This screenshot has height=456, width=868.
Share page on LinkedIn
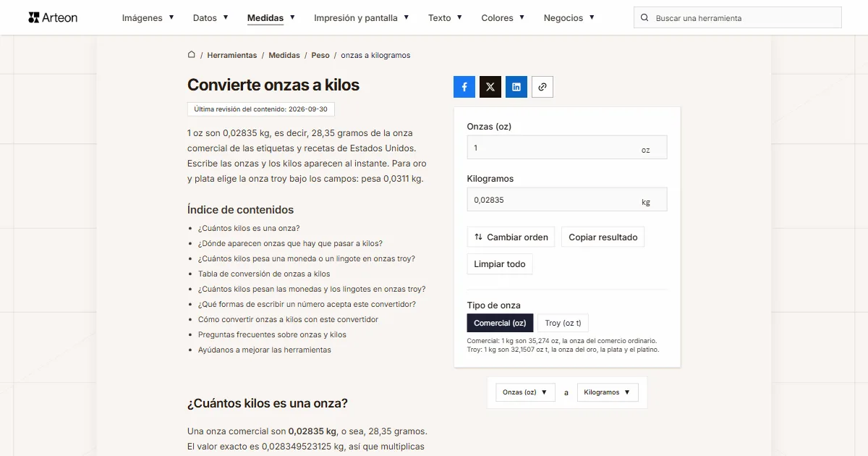[516, 87]
